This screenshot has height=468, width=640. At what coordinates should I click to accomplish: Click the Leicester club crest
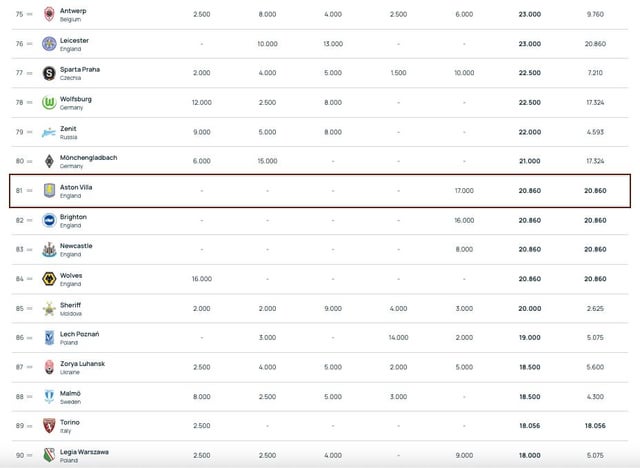pos(49,44)
